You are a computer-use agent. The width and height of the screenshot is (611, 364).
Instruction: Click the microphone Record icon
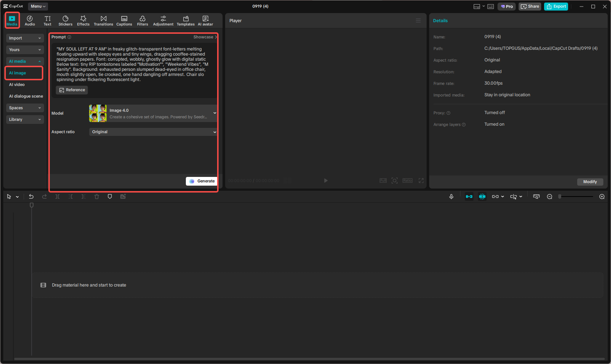point(451,197)
